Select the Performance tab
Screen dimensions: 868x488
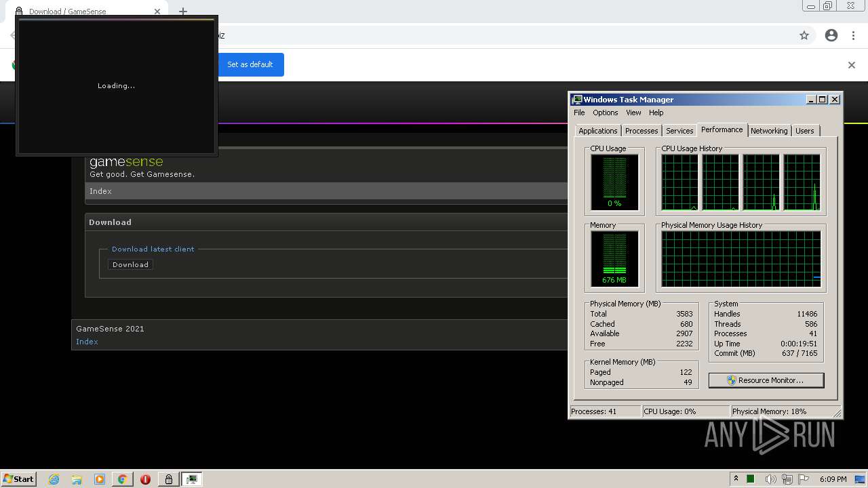coord(722,129)
